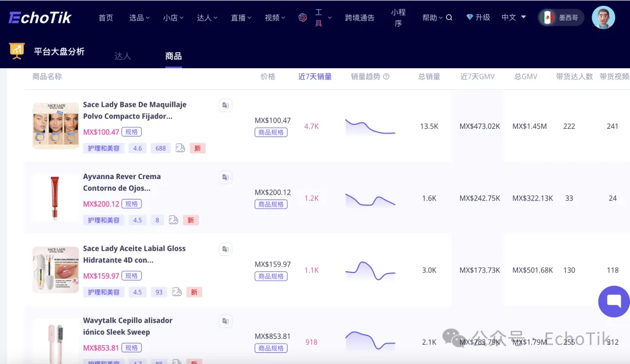Image resolution: width=630 pixels, height=364 pixels.
Task: Translate the Ayvanna Rever Crema title
Action: click(225, 177)
